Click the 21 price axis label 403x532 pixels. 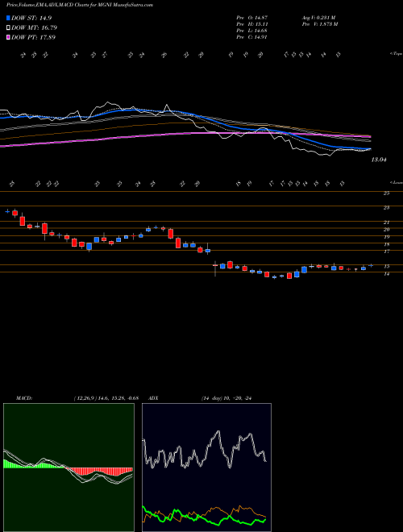pyautogui.click(x=386, y=222)
